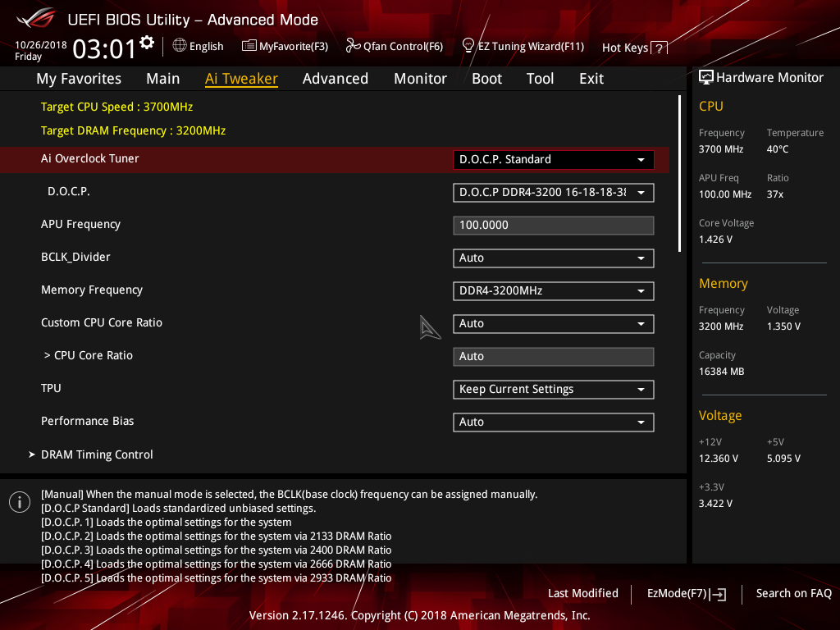Click Target CPU Speed : 3700MHz text
This screenshot has width=840, height=630.
click(x=116, y=107)
